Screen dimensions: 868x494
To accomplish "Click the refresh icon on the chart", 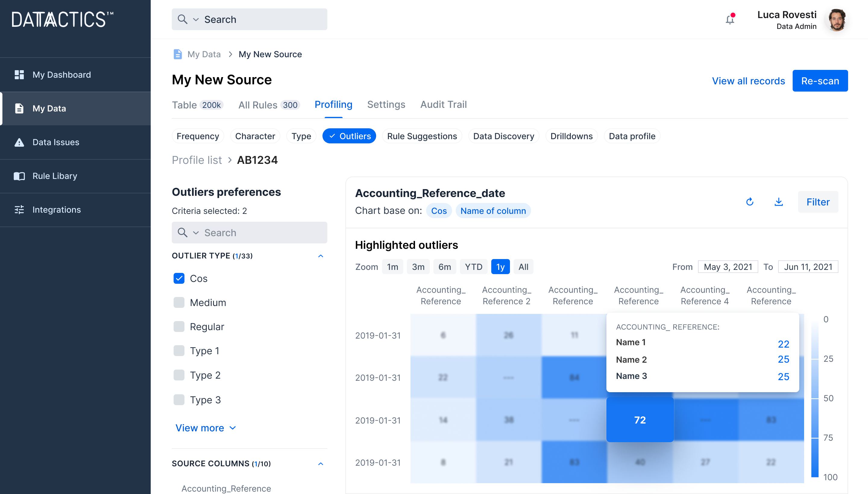I will [750, 202].
